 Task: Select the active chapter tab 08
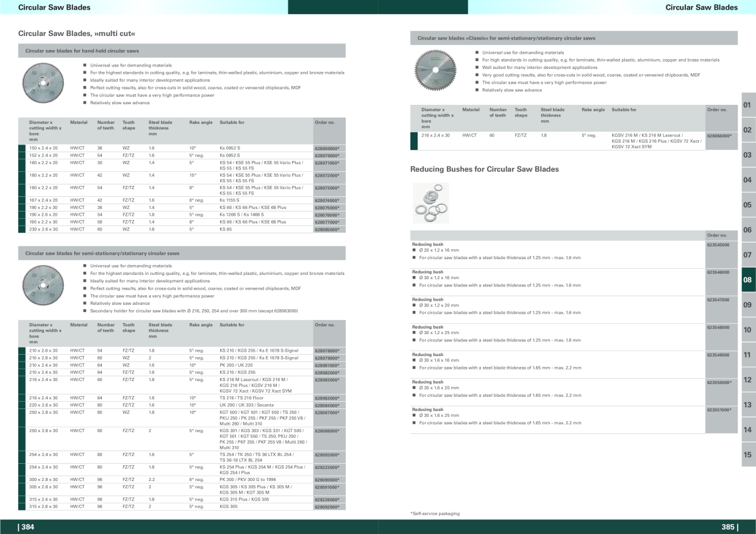tap(748, 280)
